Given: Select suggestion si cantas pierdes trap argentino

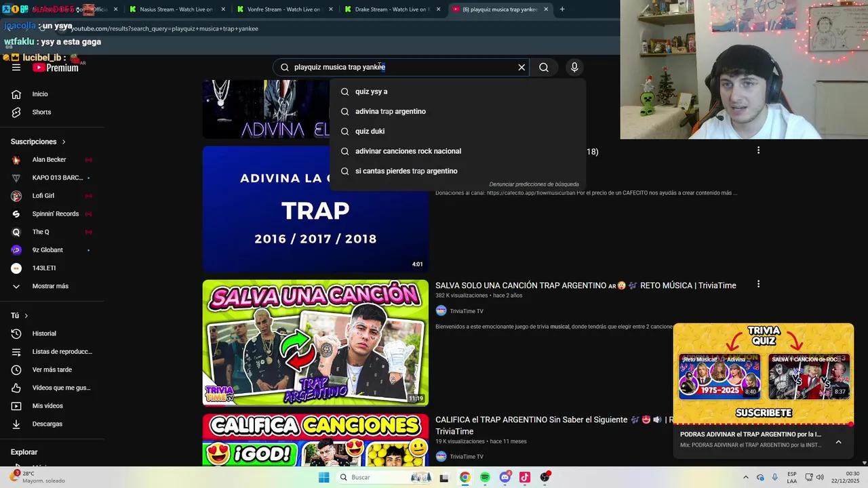Looking at the screenshot, I should coord(458,171).
